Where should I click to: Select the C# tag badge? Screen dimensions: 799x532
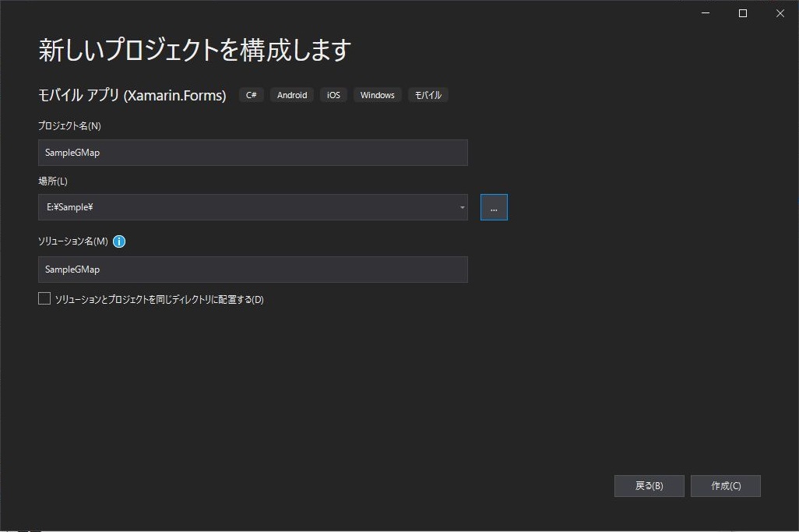(x=251, y=94)
